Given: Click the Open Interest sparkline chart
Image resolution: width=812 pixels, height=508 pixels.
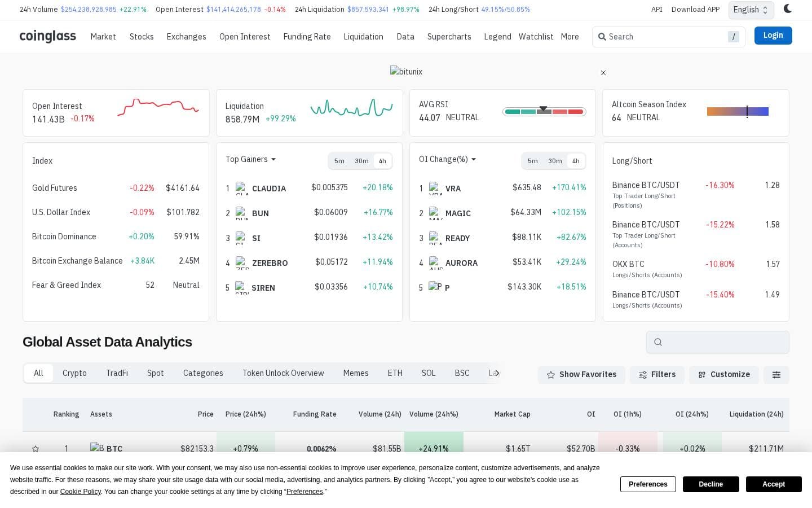Looking at the screenshot, I should 158,107.
